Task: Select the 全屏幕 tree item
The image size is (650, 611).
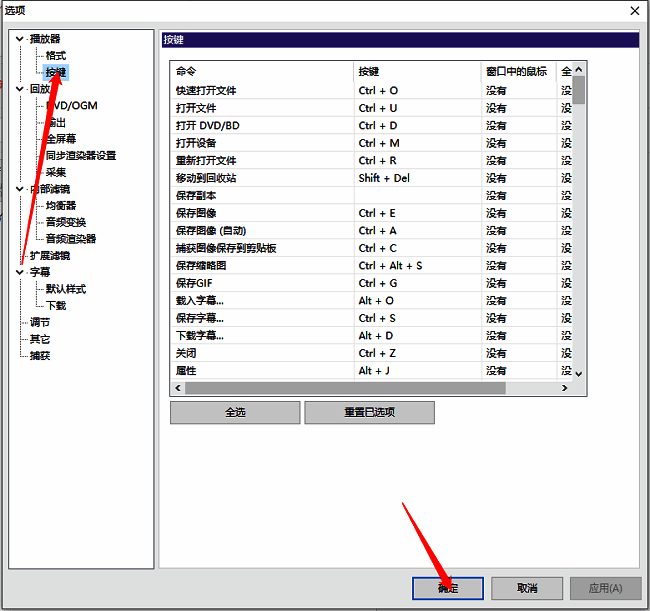Action: [x=60, y=139]
